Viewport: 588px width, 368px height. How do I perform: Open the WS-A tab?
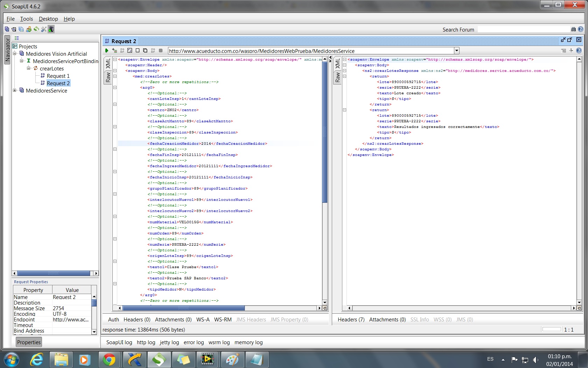(203, 320)
